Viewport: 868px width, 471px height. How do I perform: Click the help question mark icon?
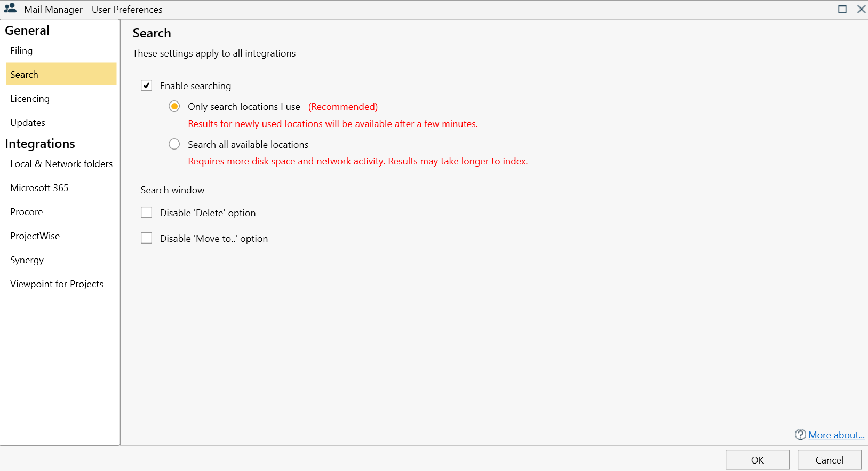800,435
